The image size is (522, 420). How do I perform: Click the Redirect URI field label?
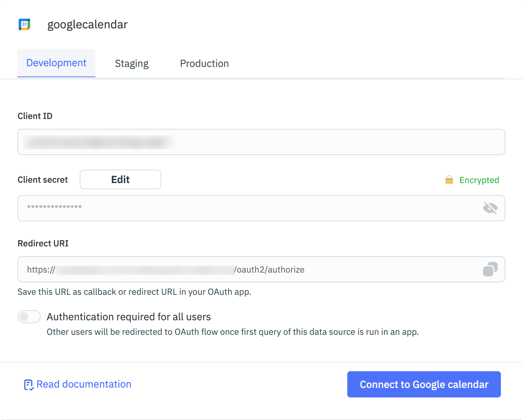43,243
